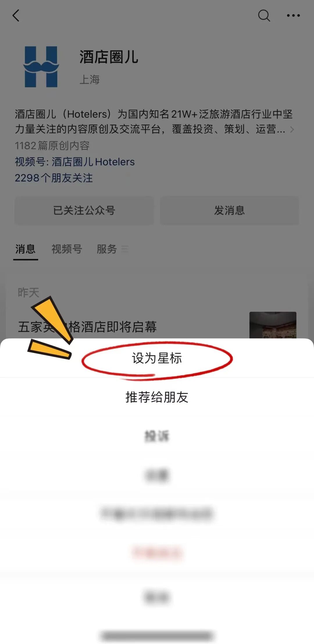
Task: Click the 已关注公众号 button
Action: (84, 210)
